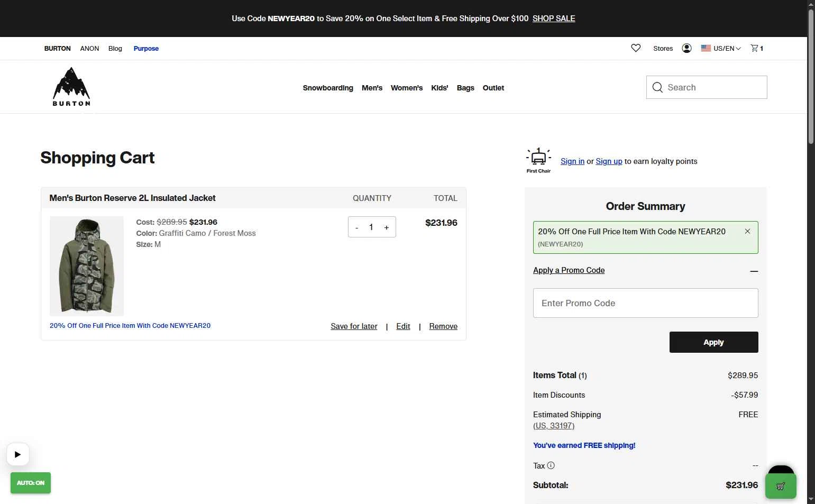
Task: Click the green floating cart icon
Action: (781, 486)
